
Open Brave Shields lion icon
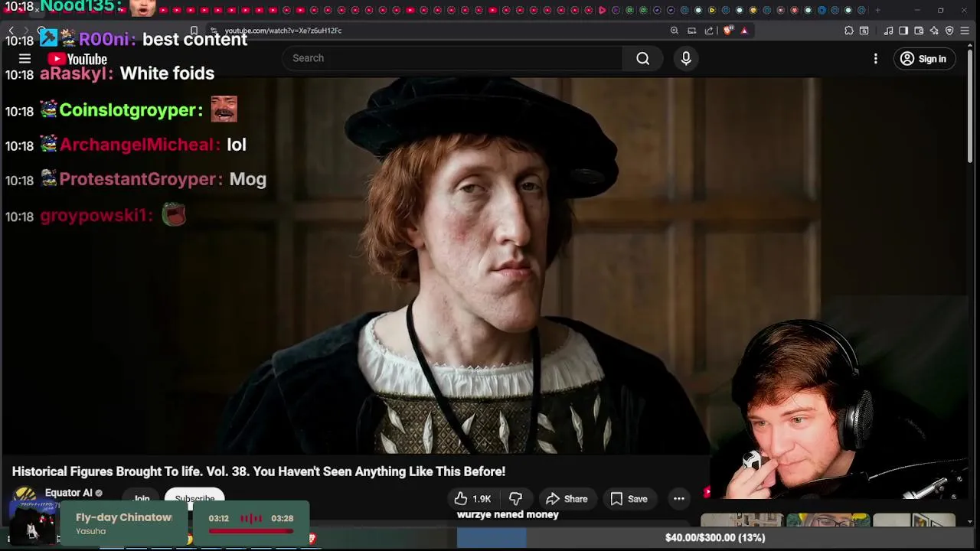[x=727, y=31]
